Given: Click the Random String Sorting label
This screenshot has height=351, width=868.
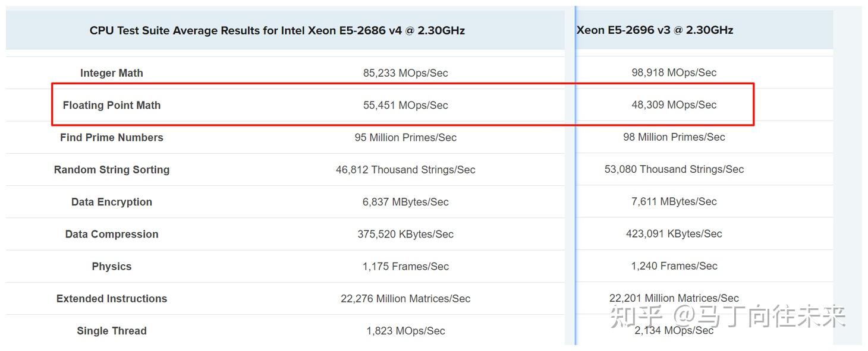Looking at the screenshot, I should coord(112,170).
